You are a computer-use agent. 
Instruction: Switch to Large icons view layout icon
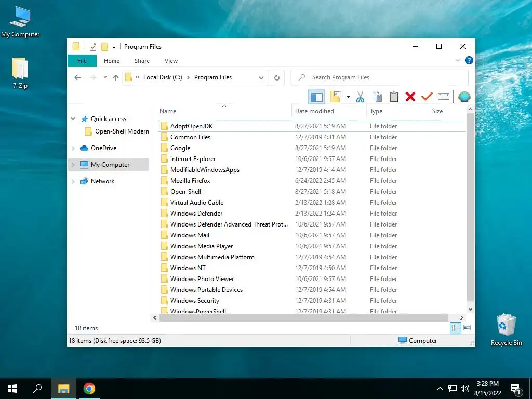pyautogui.click(x=467, y=328)
